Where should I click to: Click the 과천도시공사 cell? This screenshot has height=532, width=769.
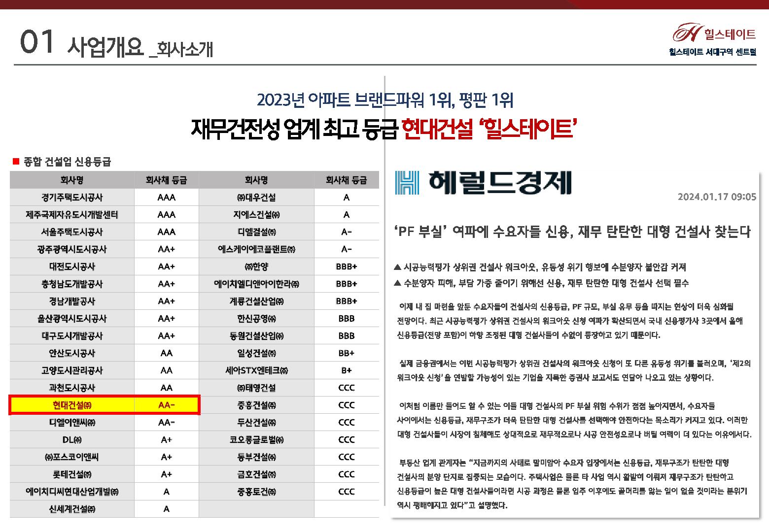coord(72,388)
